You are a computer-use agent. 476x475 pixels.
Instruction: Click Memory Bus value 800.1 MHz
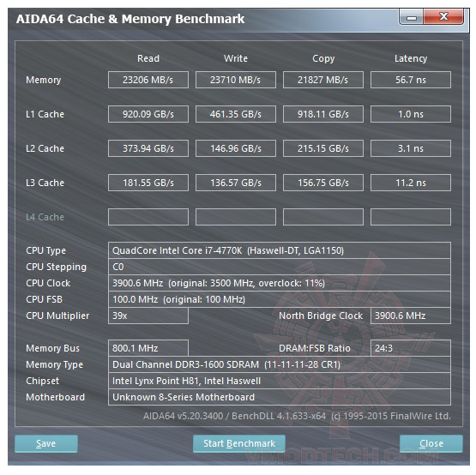pyautogui.click(x=148, y=348)
